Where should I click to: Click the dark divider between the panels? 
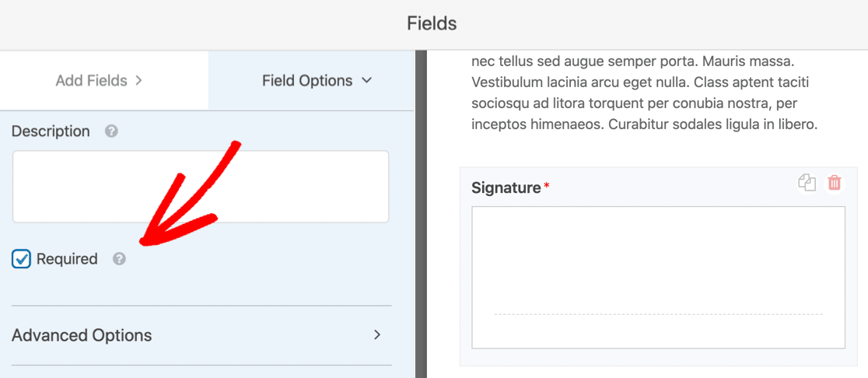point(421,215)
